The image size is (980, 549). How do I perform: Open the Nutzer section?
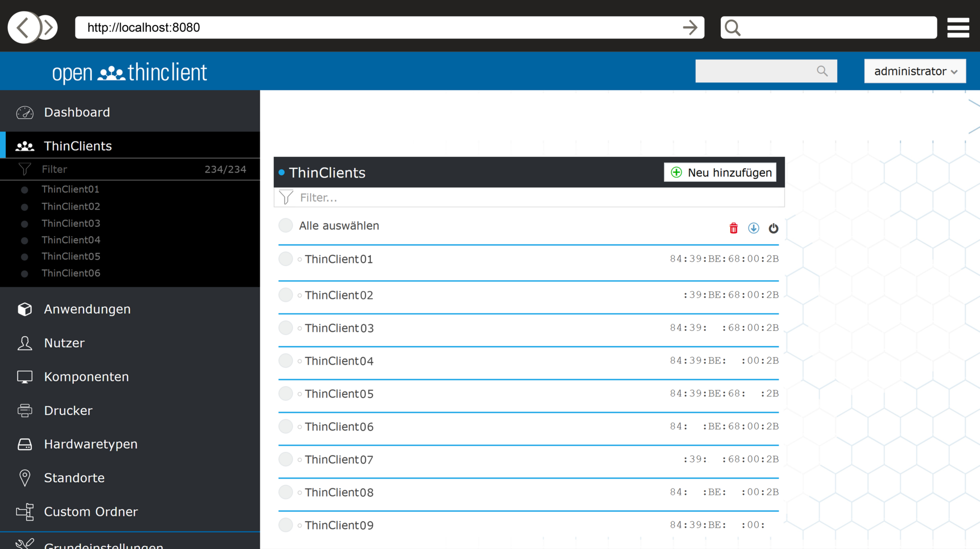tap(64, 343)
